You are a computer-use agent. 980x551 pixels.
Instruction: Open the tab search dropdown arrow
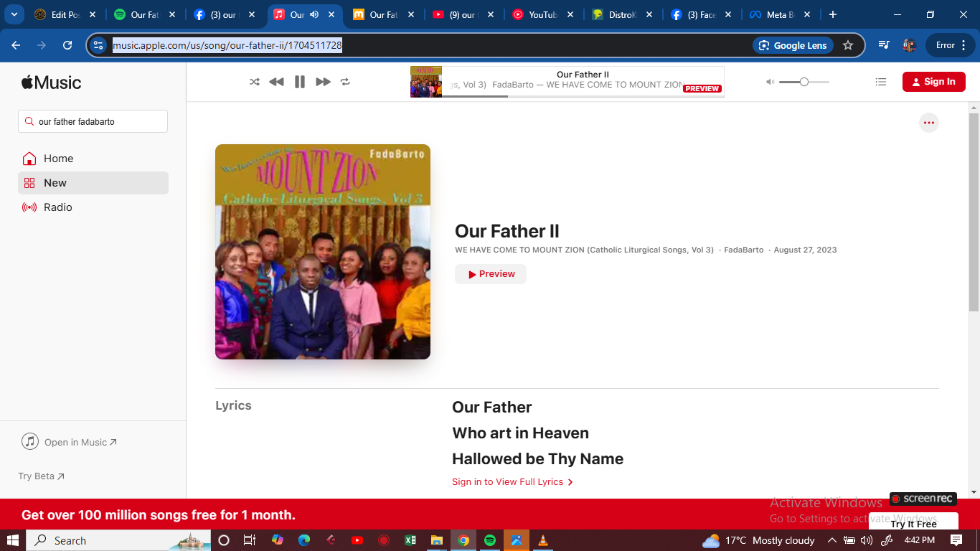(x=14, y=14)
